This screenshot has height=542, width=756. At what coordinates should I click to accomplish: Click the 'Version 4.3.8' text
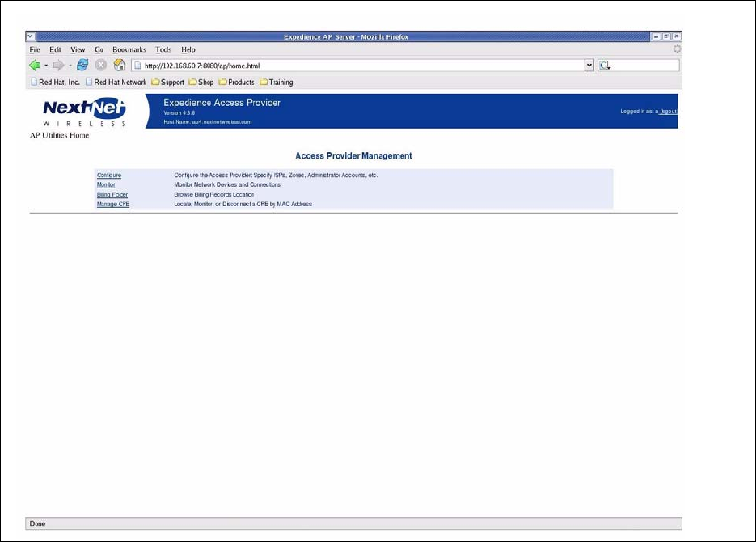click(179, 112)
